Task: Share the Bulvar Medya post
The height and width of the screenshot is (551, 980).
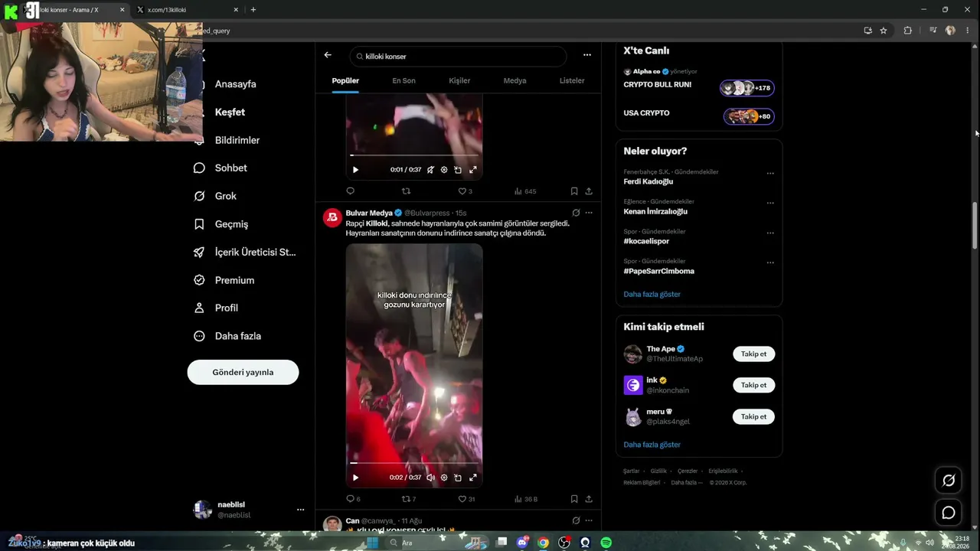Action: click(589, 499)
